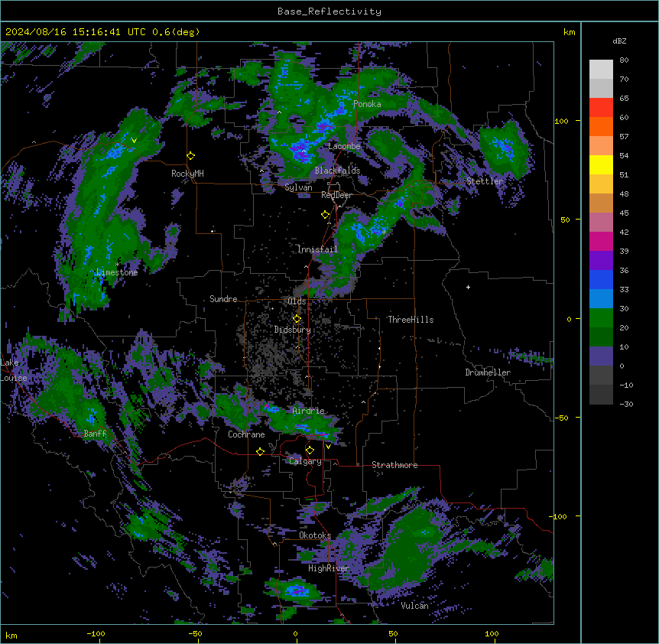659x644 pixels.
Task: Click the Lake Louise label
Action: (14, 370)
